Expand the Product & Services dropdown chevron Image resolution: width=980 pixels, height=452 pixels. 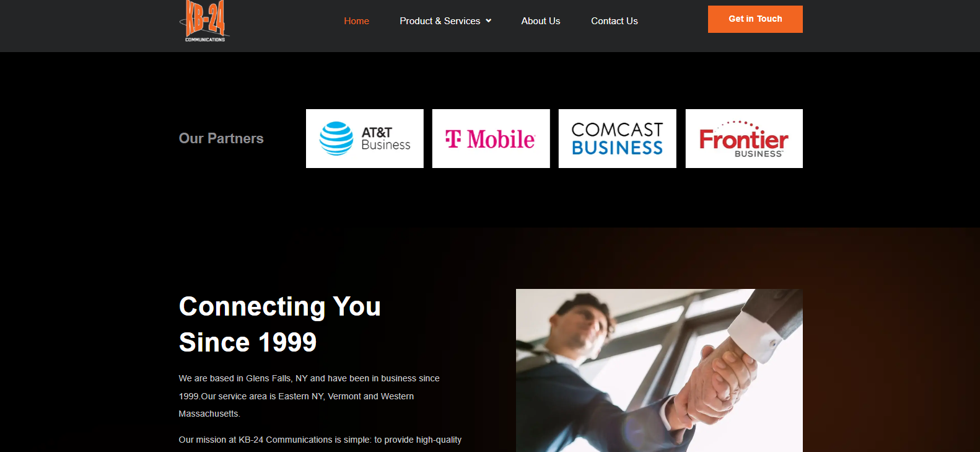tap(488, 21)
